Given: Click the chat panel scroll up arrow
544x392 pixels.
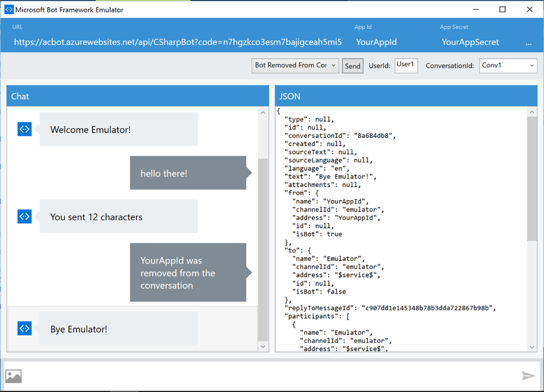Looking at the screenshot, I should (263, 112).
